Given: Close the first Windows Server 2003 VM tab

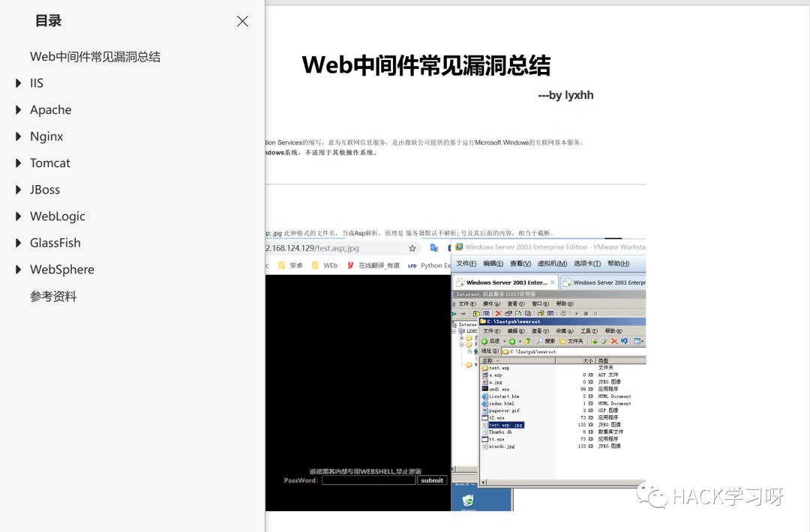Looking at the screenshot, I should pyautogui.click(x=553, y=282).
